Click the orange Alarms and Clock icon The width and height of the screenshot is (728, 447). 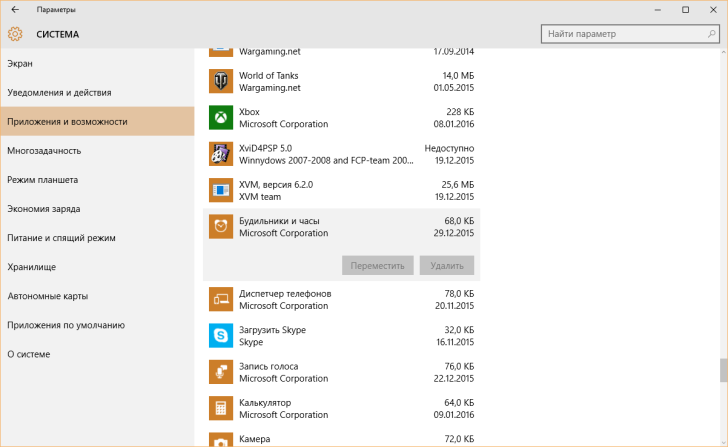[x=221, y=227]
